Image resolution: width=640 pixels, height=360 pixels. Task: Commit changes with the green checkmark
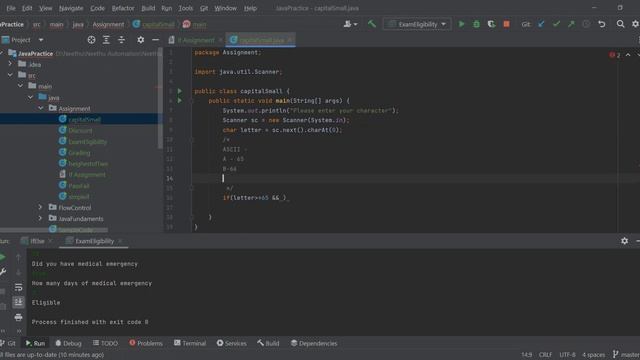[x=556, y=24]
